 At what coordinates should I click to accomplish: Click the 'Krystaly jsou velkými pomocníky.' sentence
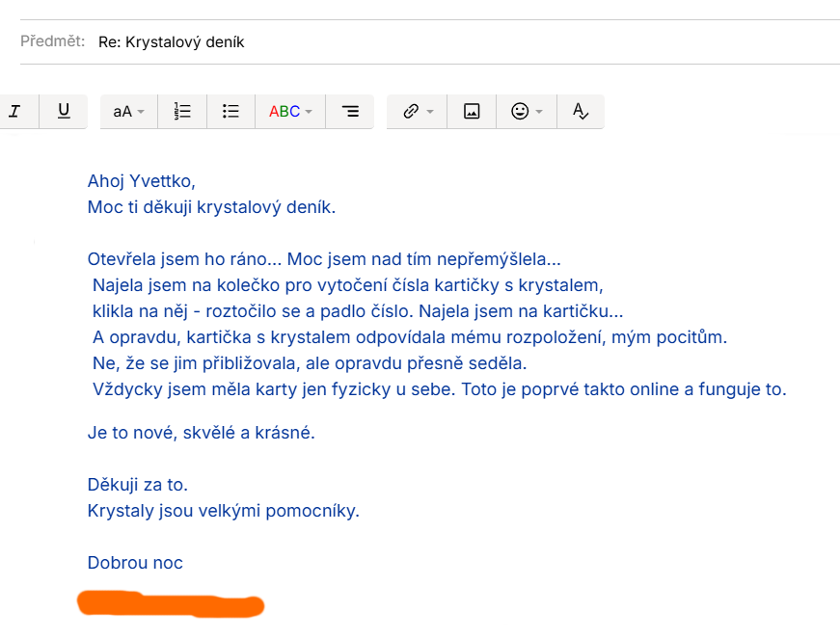point(223,511)
